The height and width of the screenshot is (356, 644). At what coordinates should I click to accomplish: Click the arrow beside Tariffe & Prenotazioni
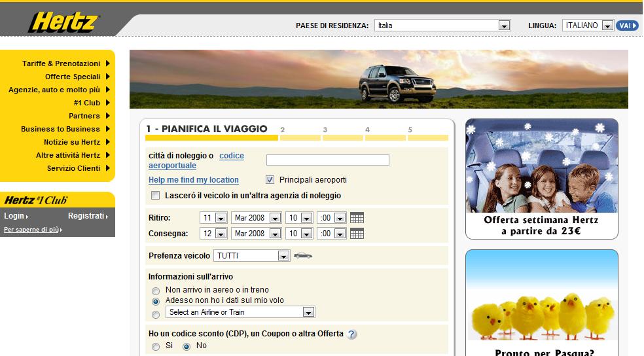coord(107,63)
